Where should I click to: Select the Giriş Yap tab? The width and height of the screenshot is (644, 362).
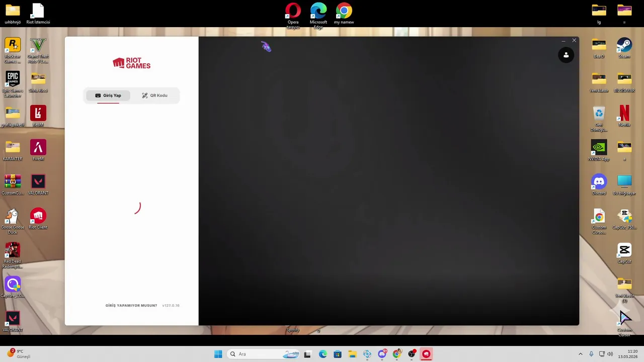click(108, 96)
